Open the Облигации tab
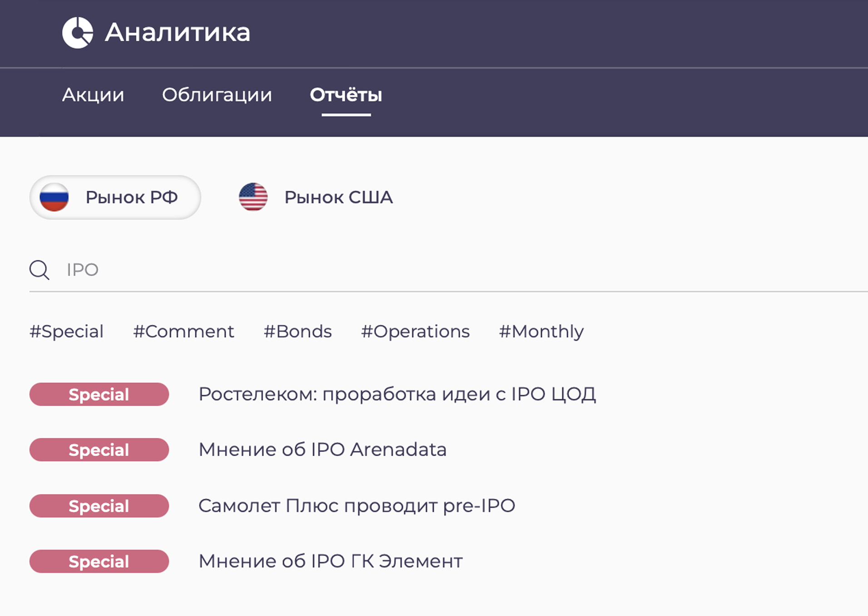This screenshot has height=616, width=868. click(x=217, y=95)
